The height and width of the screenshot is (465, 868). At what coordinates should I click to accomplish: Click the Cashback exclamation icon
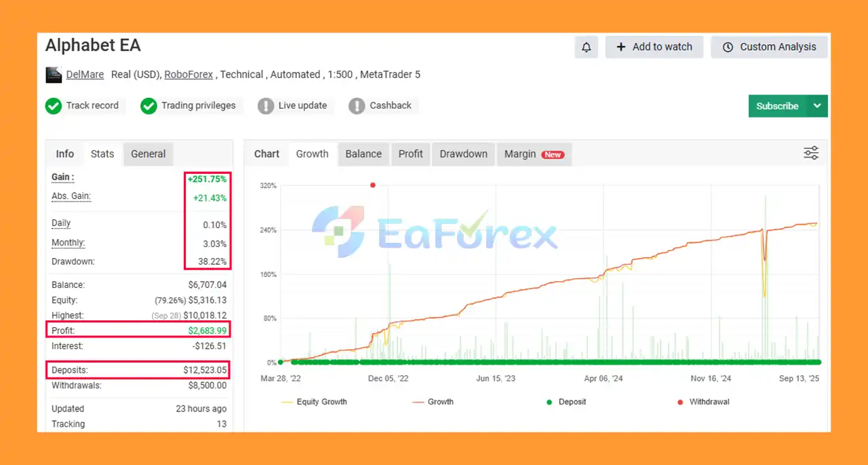357,106
